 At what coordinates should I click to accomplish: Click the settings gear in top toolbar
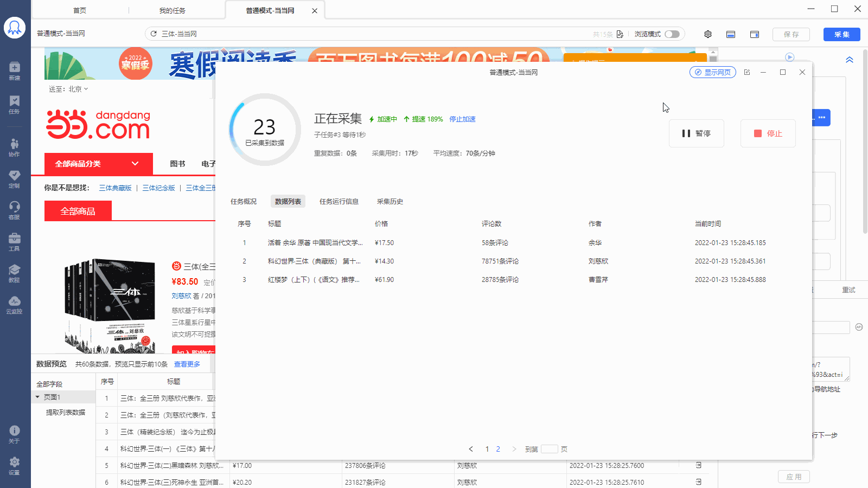click(x=708, y=34)
